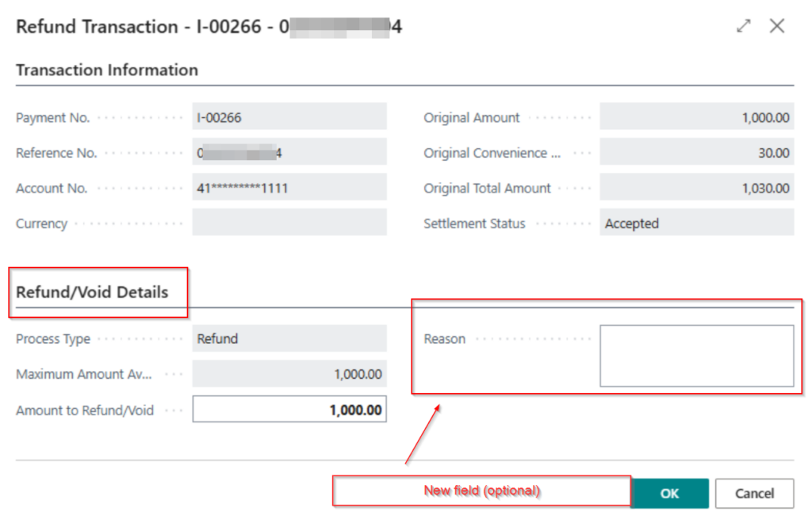Screen dimensions: 812x523
Task: Close the Refund Transaction dialog
Action: click(776, 25)
